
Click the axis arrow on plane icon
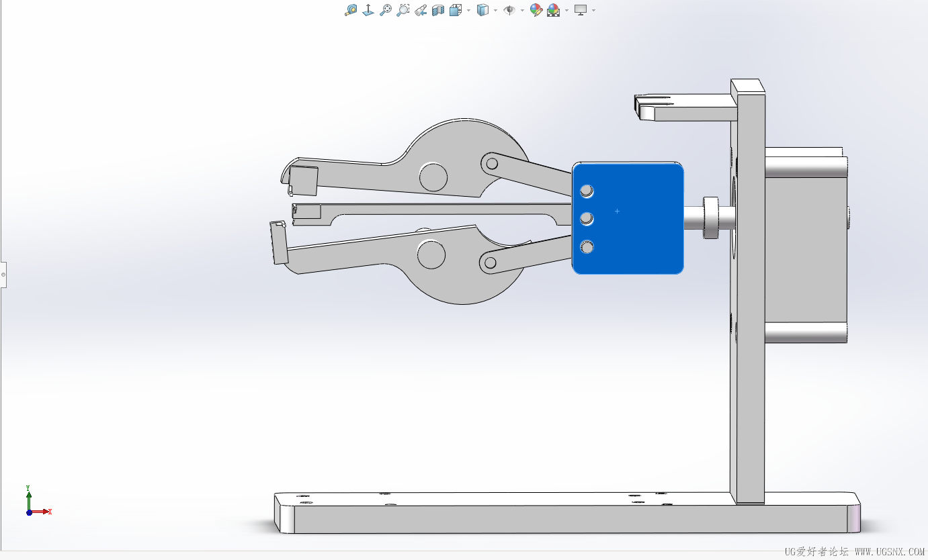pyautogui.click(x=368, y=10)
